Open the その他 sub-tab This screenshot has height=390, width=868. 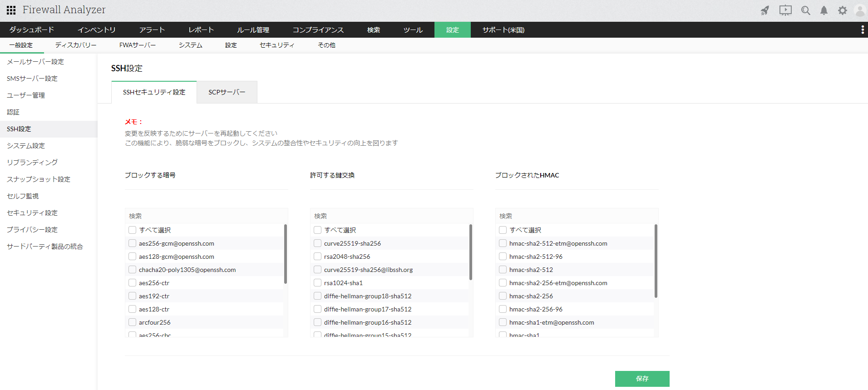[x=326, y=45]
